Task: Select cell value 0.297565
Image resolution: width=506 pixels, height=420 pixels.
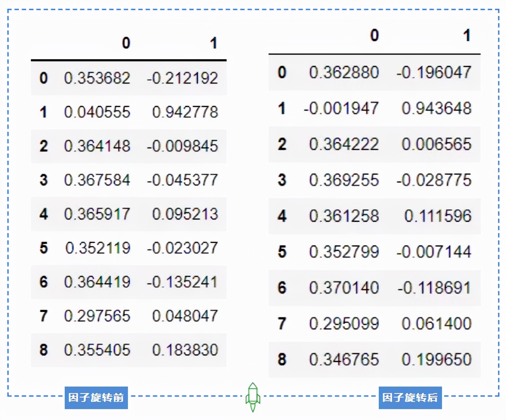Action: [97, 316]
